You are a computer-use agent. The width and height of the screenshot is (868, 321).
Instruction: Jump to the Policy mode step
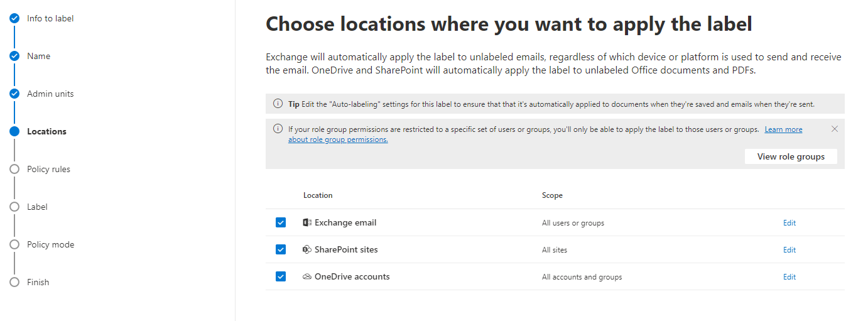coord(50,244)
